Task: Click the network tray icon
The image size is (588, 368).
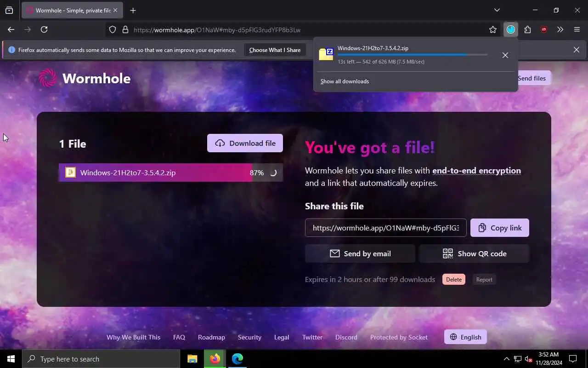Action: [518, 359]
